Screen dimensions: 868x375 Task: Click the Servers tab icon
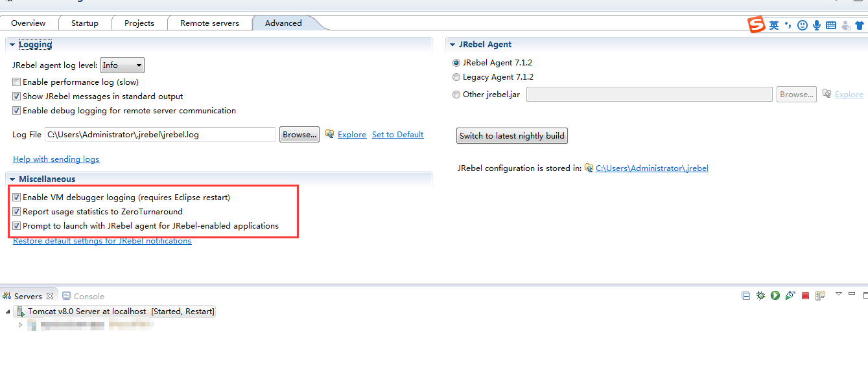pos(6,296)
